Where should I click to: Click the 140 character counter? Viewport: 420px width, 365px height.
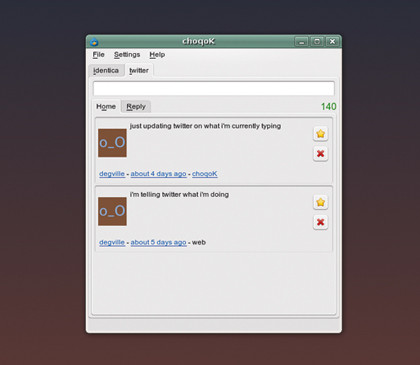(x=328, y=106)
